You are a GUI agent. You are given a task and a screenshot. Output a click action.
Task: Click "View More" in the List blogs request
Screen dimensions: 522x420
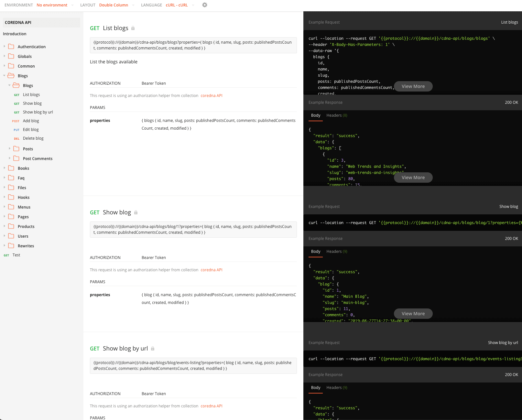coord(413,86)
